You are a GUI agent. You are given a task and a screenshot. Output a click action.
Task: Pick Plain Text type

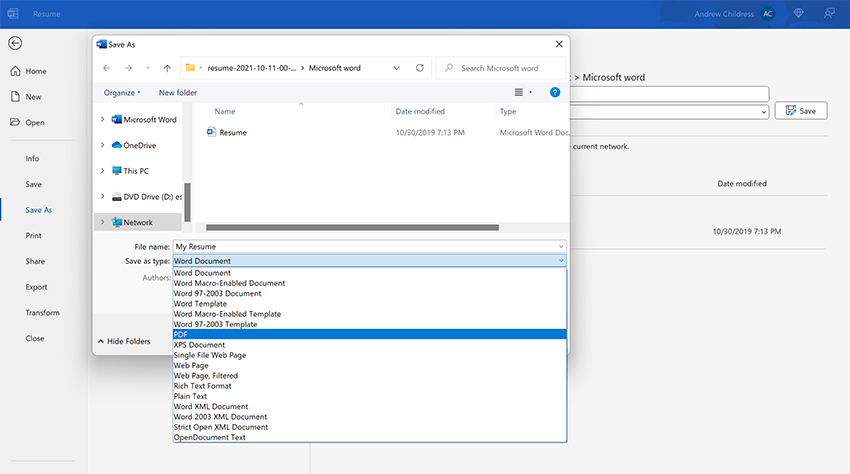point(370,396)
